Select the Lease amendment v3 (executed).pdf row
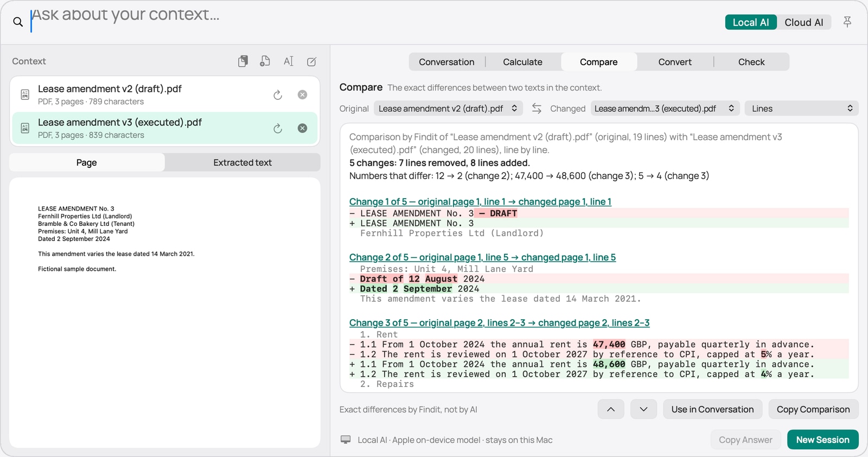This screenshot has width=868, height=457. coord(164,128)
